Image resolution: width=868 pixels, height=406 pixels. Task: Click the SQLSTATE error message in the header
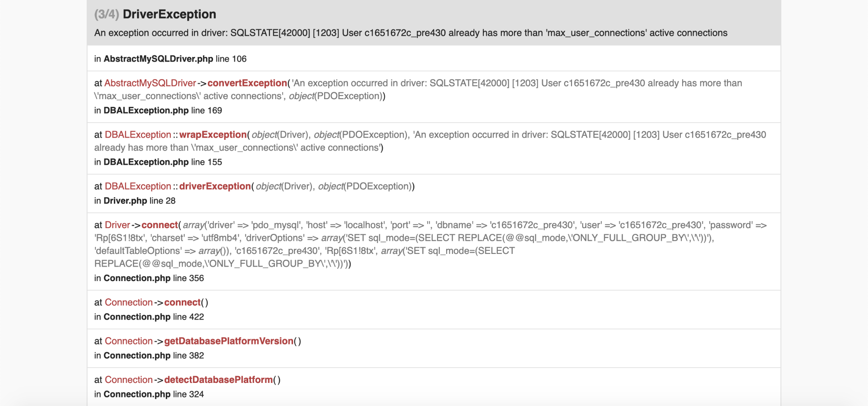pyautogui.click(x=410, y=33)
